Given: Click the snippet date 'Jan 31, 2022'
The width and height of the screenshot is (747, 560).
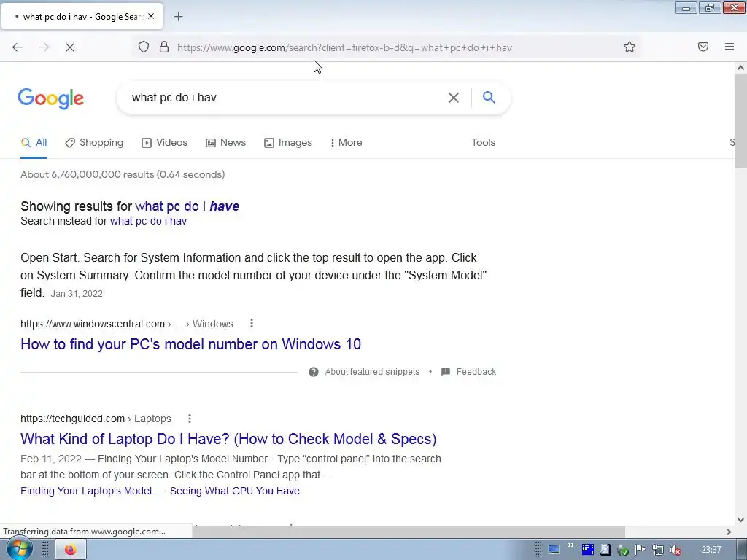Looking at the screenshot, I should (x=77, y=294).
